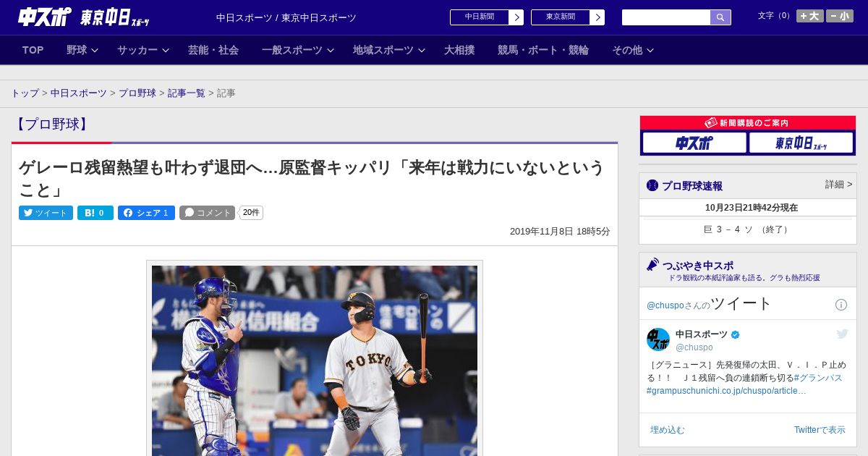Click the つぶやき中スポ megaphone icon
868x456 pixels.
click(x=652, y=265)
